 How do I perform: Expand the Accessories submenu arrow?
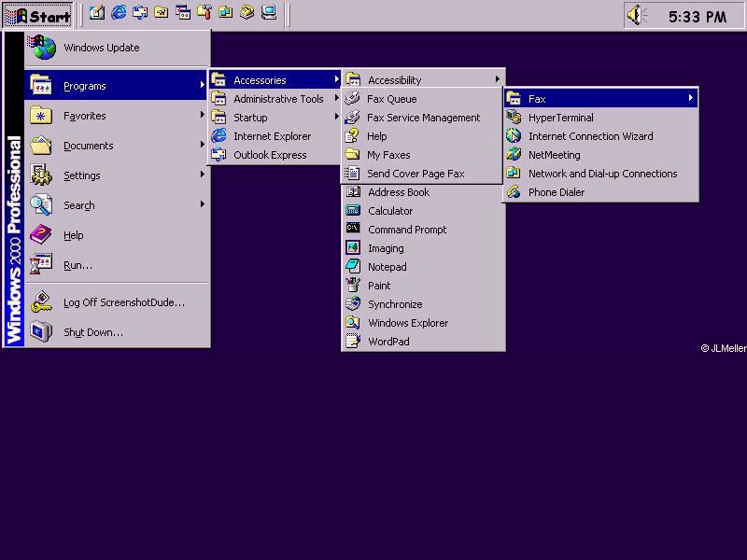[x=336, y=79]
